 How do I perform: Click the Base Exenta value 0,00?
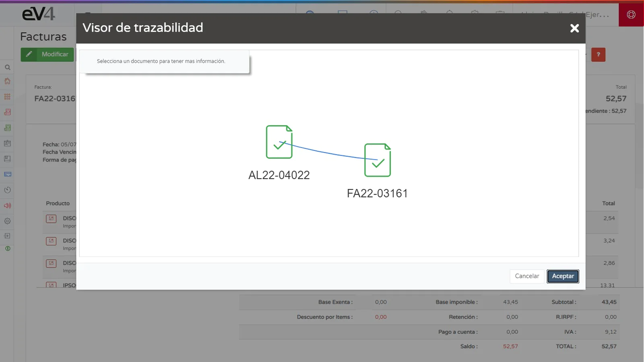coord(381,302)
